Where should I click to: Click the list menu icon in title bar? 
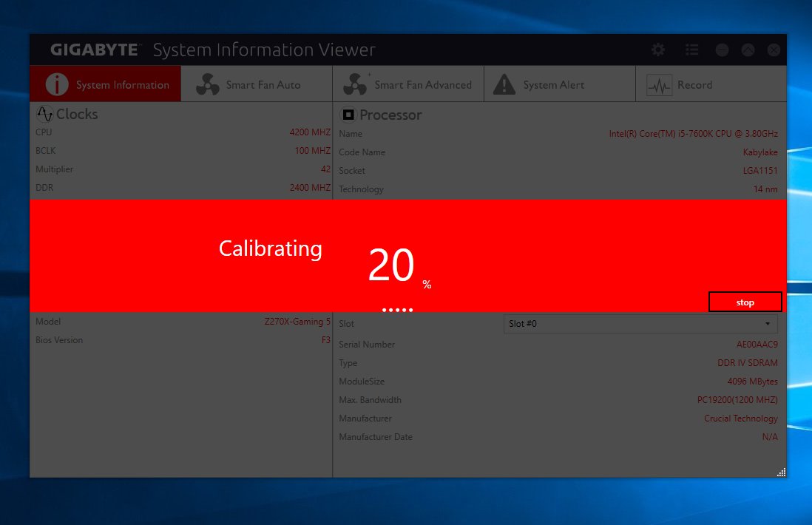pyautogui.click(x=691, y=50)
